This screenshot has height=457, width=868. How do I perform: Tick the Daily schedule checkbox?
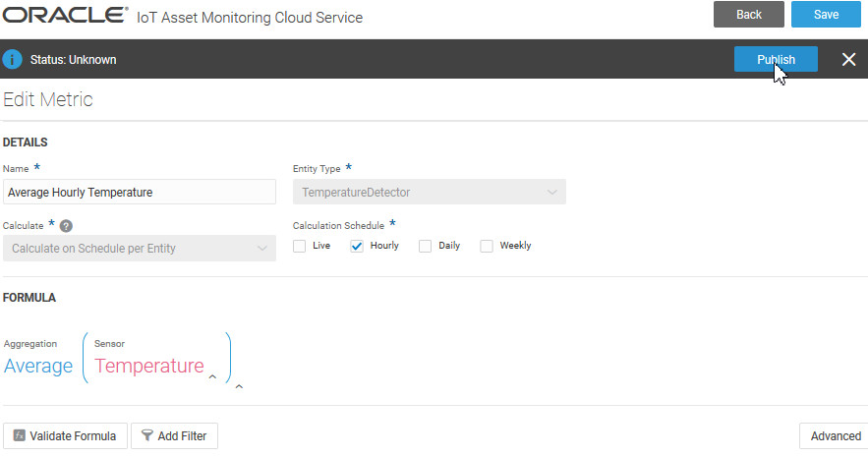click(x=425, y=246)
